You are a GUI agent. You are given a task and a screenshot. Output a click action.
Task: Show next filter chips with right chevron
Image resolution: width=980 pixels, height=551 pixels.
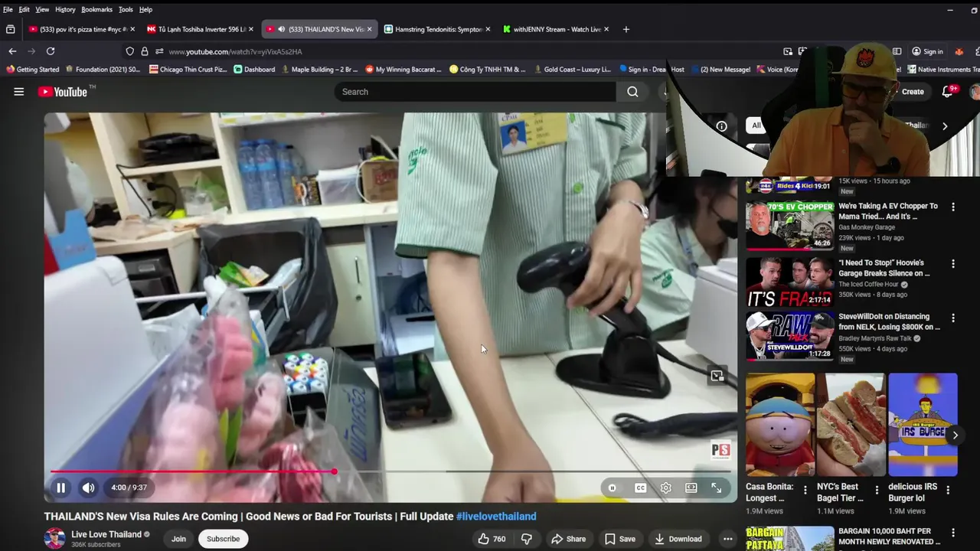click(945, 126)
